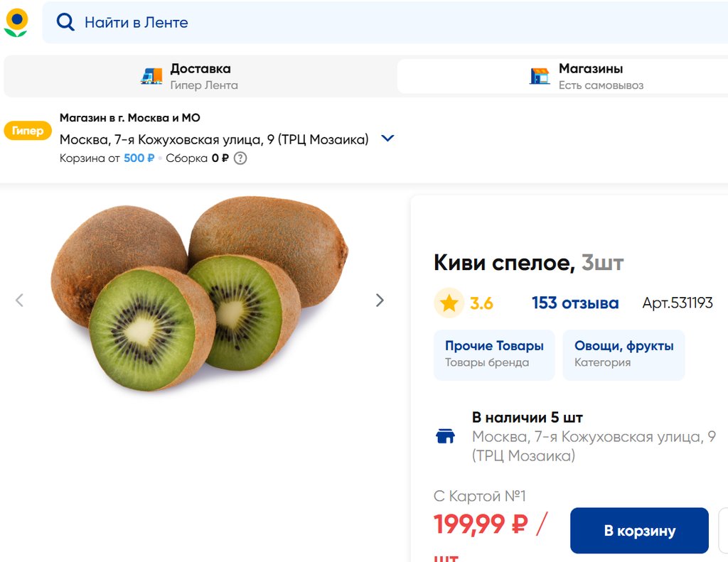Click the kiwi product photo
Image resolution: width=728 pixels, height=562 pixels.
coord(199,291)
